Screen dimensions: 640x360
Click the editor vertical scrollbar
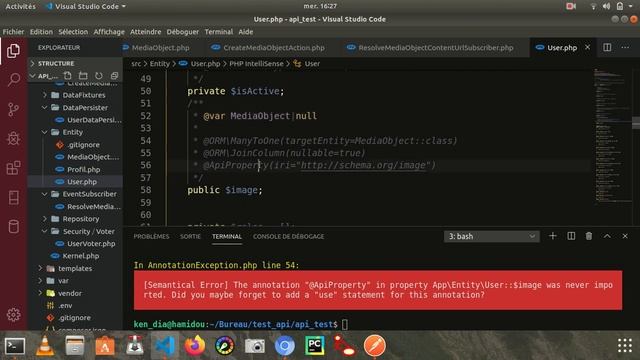(x=636, y=122)
